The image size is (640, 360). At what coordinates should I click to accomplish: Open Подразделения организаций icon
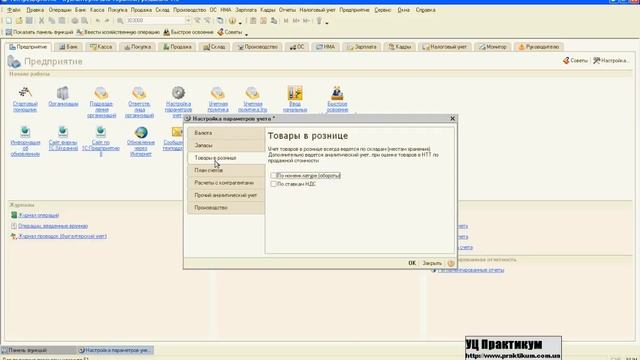101,93
